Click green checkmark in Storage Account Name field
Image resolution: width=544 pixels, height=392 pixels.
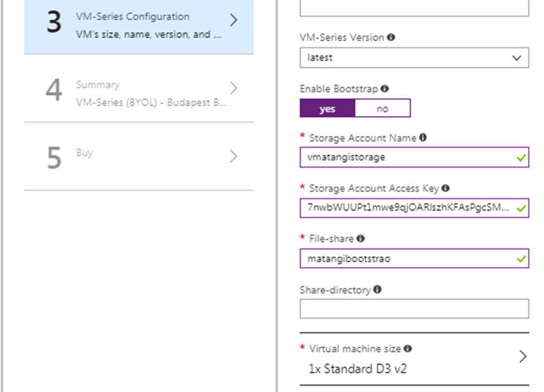coord(522,157)
